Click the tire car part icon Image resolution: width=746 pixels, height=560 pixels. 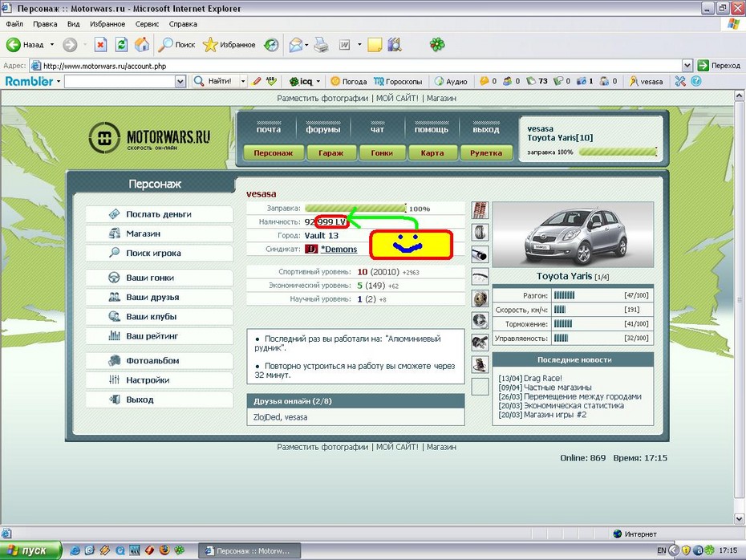[480, 232]
